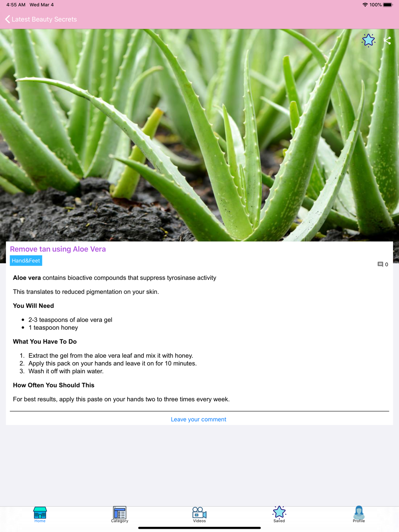The width and height of the screenshot is (399, 532).
Task: Open the Saved star tab icon
Action: (279, 512)
